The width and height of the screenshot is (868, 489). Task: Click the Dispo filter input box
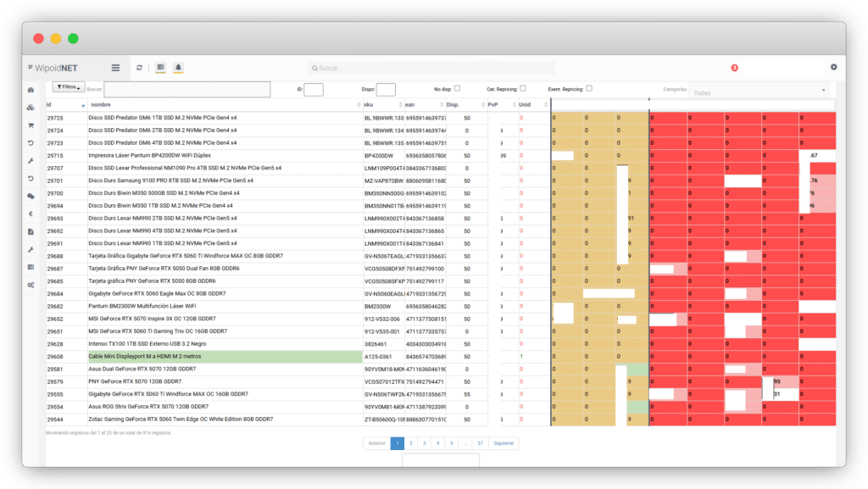click(386, 89)
